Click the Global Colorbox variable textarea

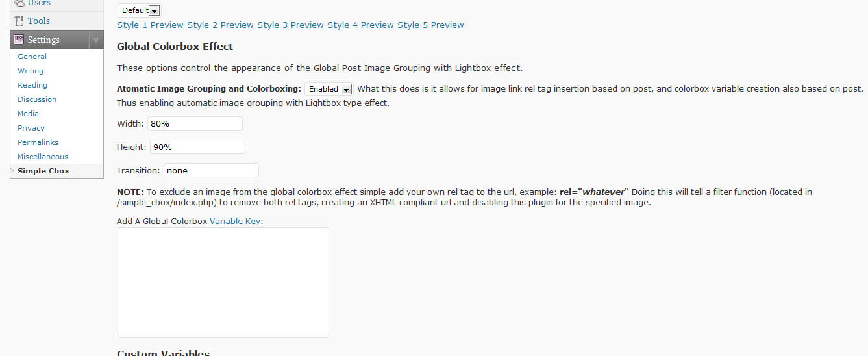(x=223, y=283)
